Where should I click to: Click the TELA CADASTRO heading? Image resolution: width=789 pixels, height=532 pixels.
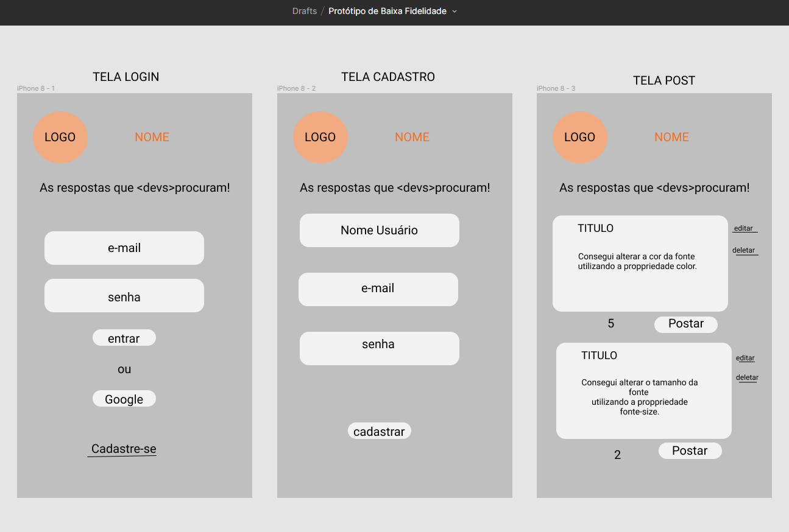click(388, 77)
